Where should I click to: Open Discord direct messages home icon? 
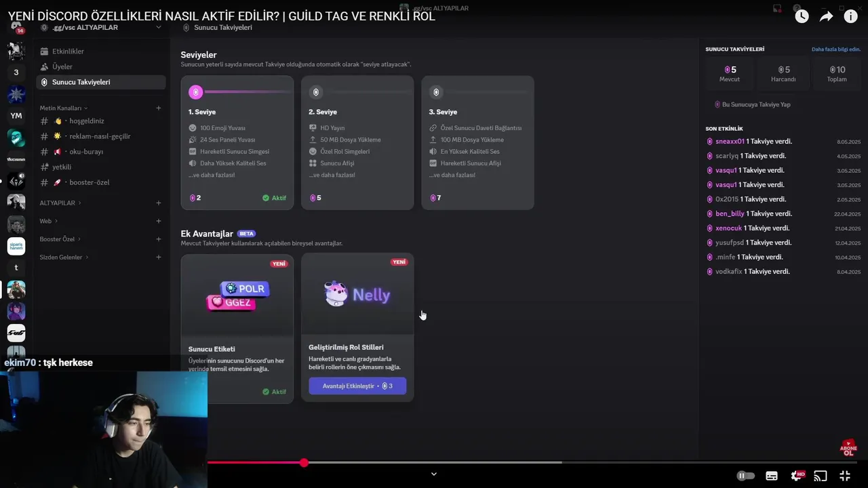coord(16,27)
